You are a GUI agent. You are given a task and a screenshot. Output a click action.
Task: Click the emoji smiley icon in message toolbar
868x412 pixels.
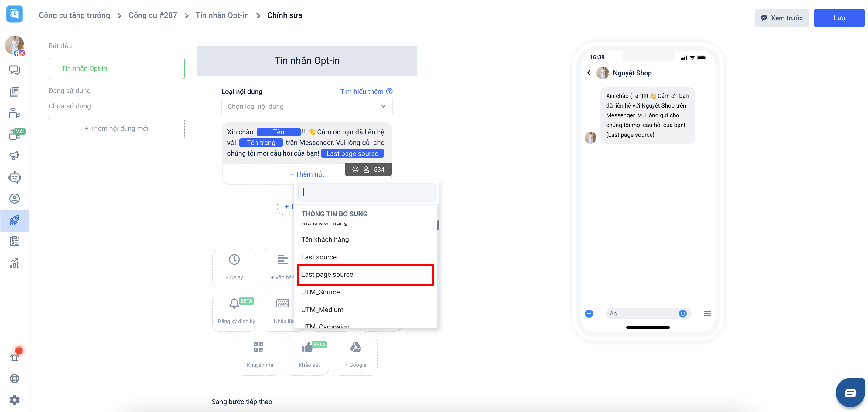coord(355,170)
